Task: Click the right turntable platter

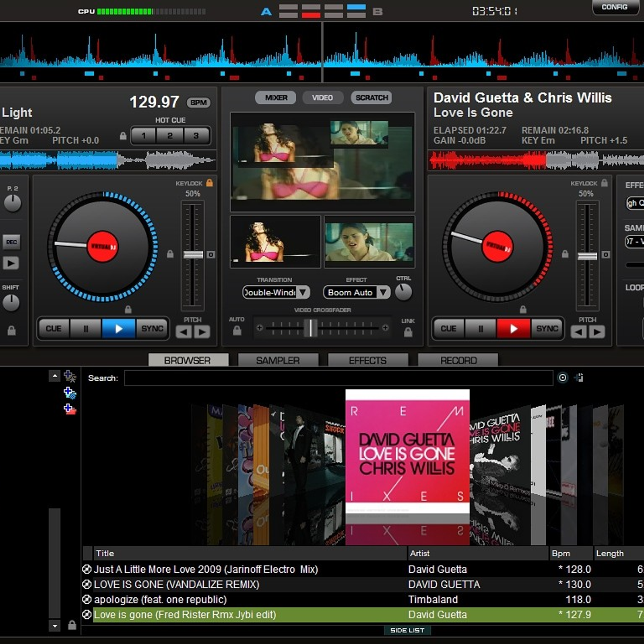Action: [497, 247]
